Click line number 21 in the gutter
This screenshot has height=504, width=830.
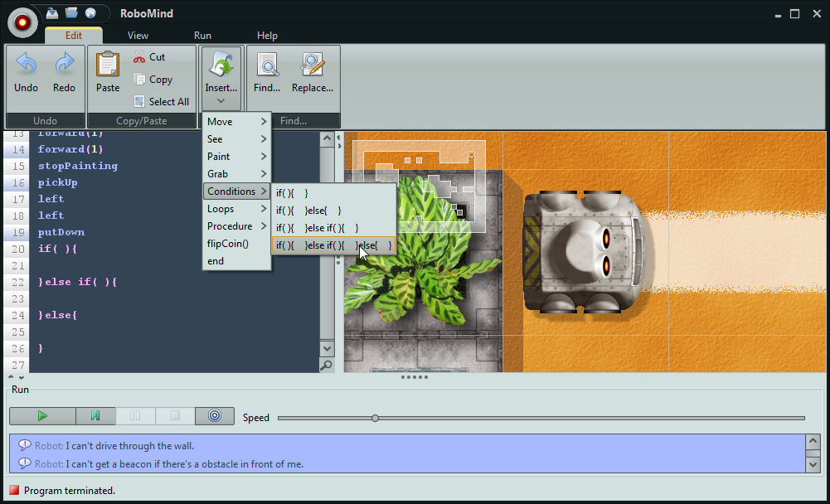[x=18, y=265]
